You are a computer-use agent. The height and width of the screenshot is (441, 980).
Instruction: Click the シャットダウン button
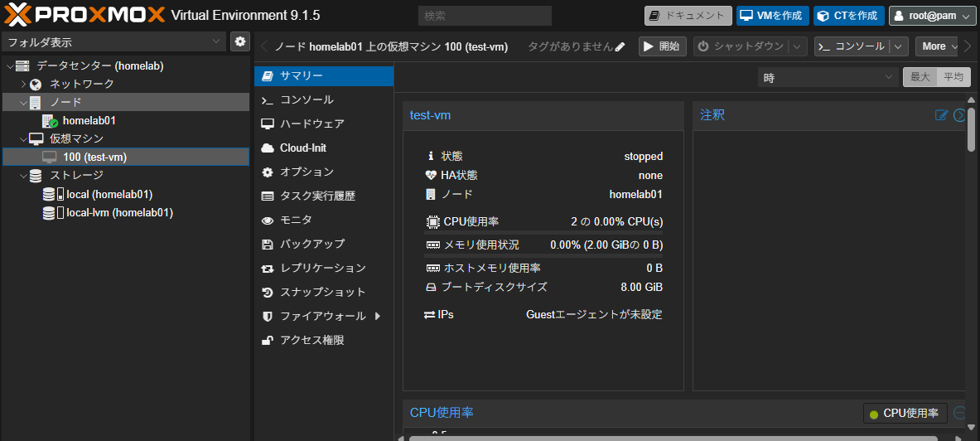741,46
